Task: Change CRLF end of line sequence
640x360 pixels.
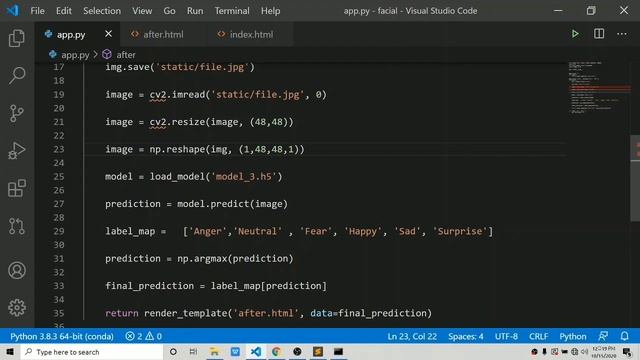Action: click(x=538, y=336)
